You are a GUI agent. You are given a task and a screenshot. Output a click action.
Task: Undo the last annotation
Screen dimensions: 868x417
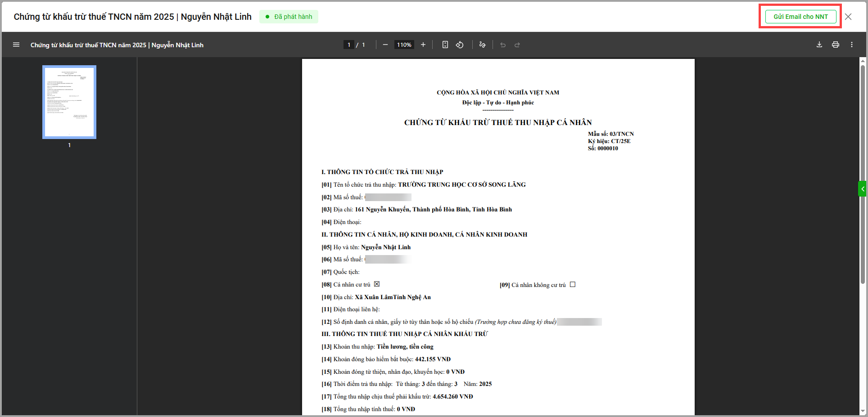click(503, 45)
